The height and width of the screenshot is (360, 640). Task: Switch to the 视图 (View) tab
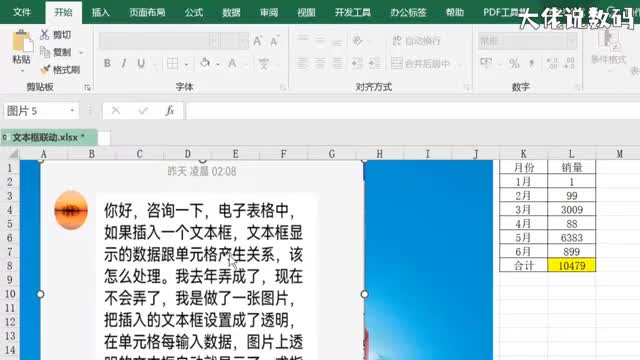tap(306, 12)
